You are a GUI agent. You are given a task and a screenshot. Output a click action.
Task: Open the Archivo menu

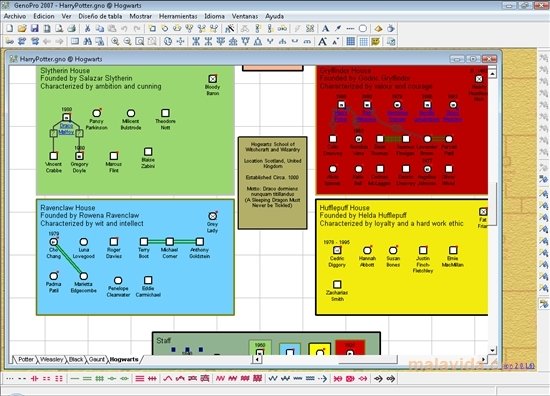pos(15,16)
